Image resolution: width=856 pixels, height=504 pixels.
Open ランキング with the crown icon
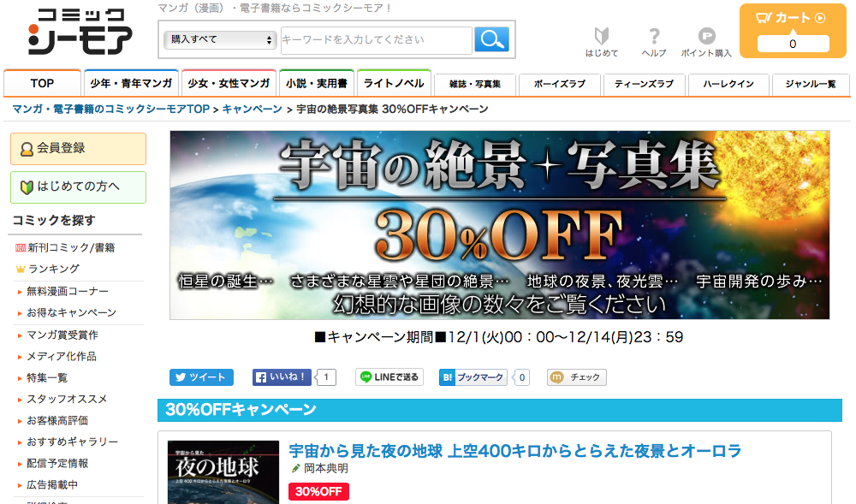click(x=53, y=269)
